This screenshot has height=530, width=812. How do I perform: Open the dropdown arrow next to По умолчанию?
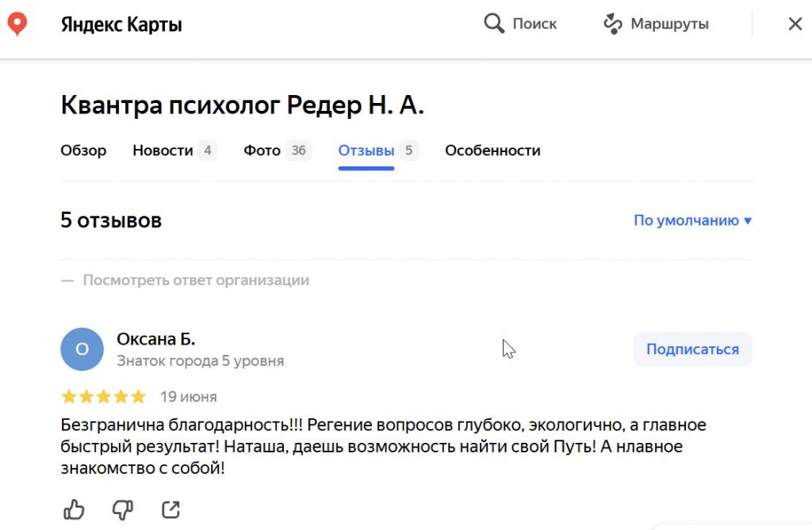(746, 220)
